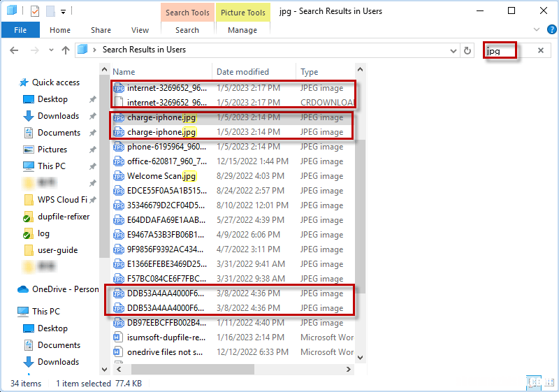Select the E64DDAFA69E1AAB image file
This screenshot has height=392, width=559.
(233, 220)
